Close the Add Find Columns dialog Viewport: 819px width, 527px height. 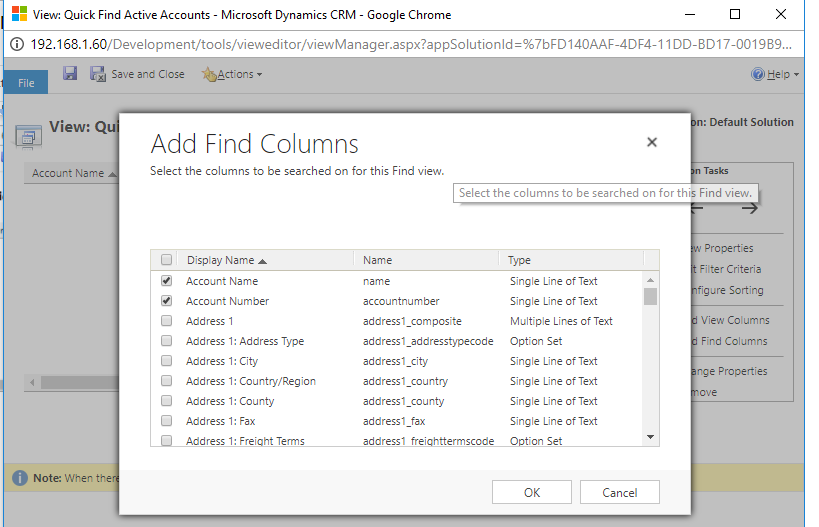[652, 142]
